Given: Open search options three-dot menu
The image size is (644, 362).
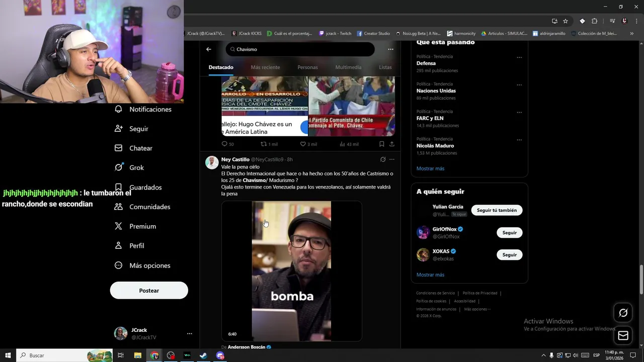Looking at the screenshot, I should pos(390,49).
